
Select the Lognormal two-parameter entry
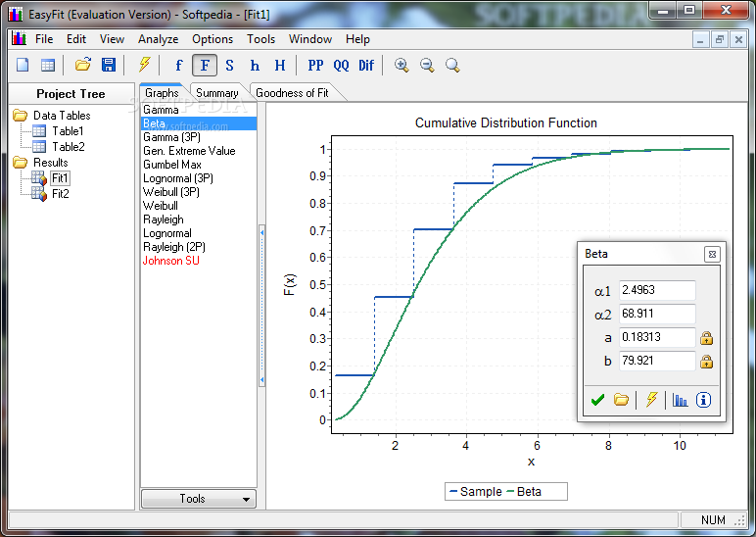[x=199, y=233]
